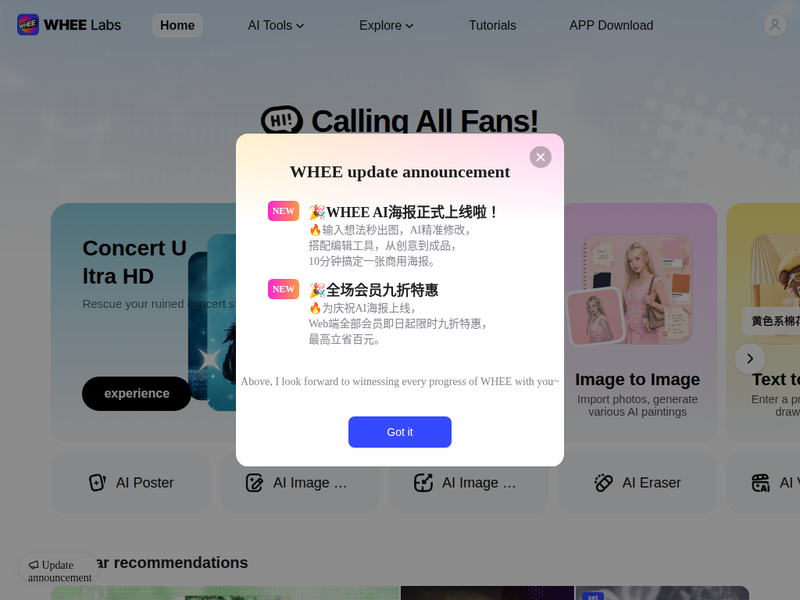
Task: Open the Tutorials page
Action: click(x=492, y=26)
